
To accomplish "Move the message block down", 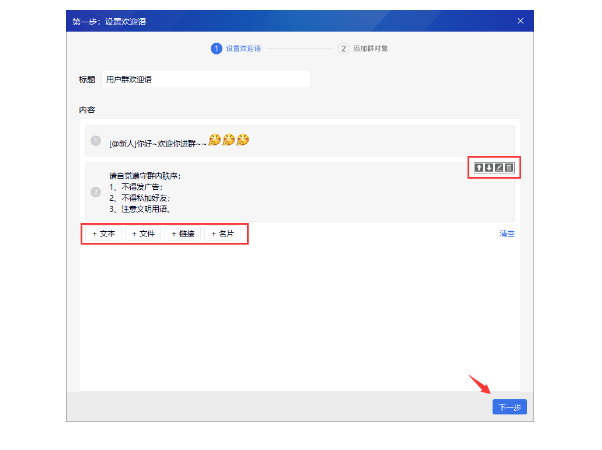I will click(x=489, y=167).
